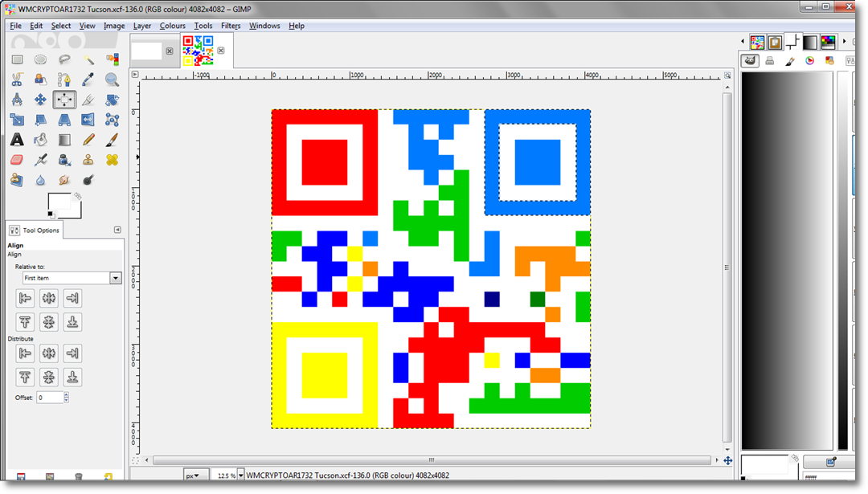
Task: Reset colors to default black and white
Action: (x=51, y=214)
